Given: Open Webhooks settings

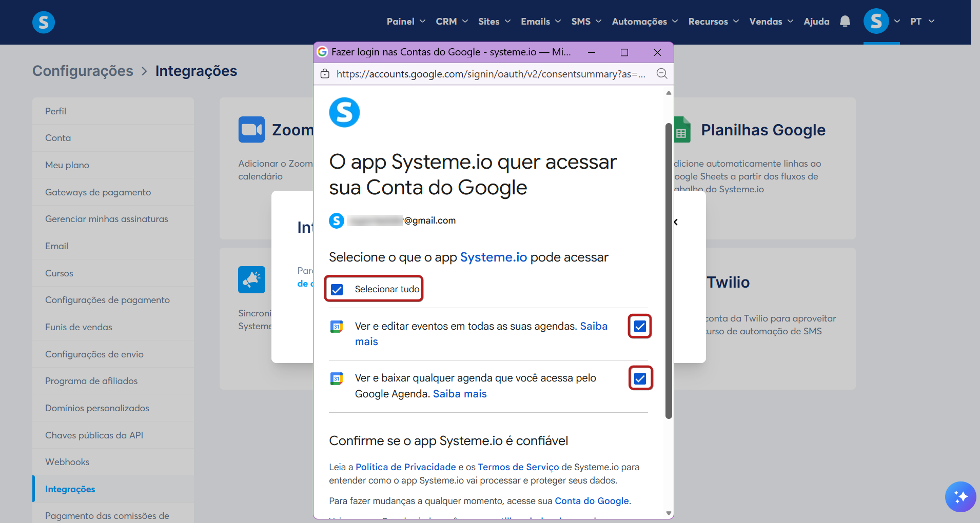Looking at the screenshot, I should click(x=113, y=462).
